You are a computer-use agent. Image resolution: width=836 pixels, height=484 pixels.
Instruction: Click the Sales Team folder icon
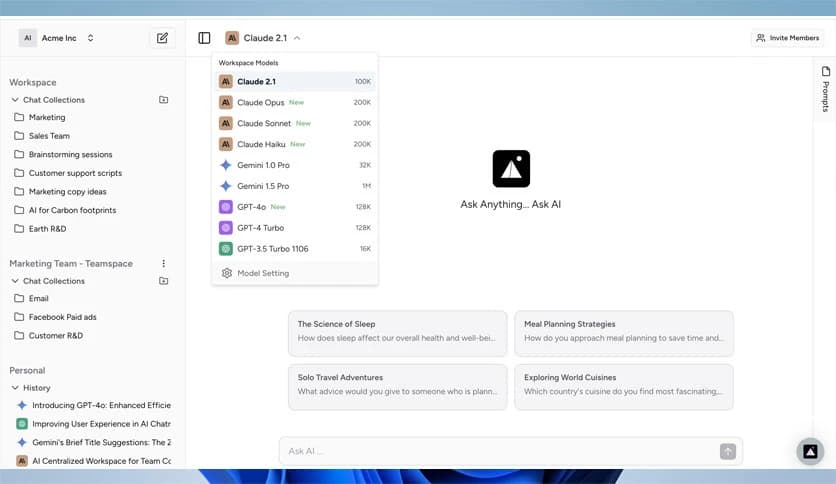(19, 136)
